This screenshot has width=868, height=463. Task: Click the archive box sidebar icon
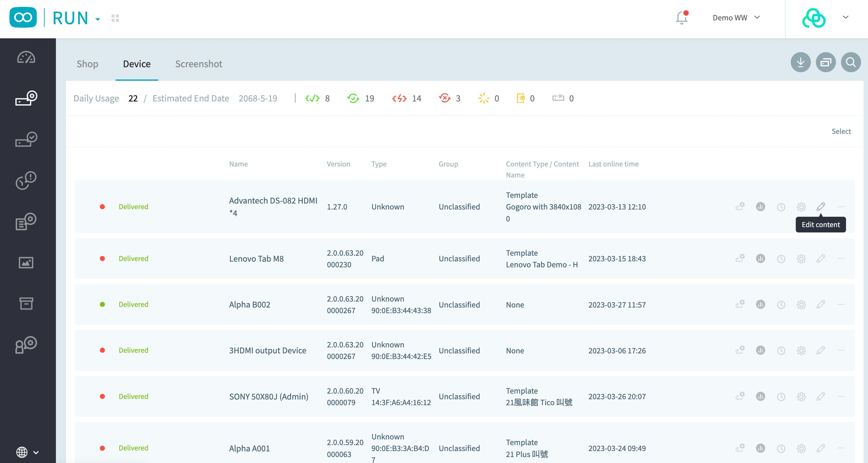point(26,303)
